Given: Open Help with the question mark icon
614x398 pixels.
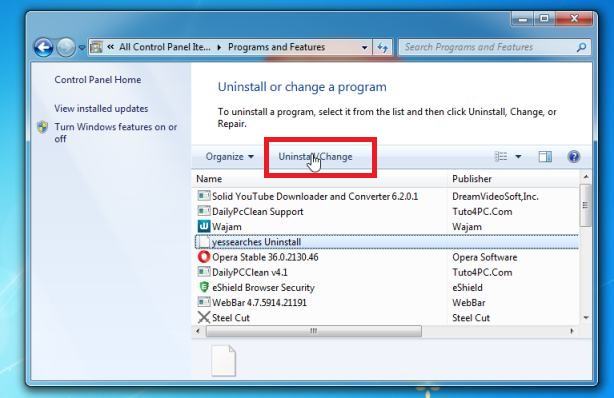Looking at the screenshot, I should 574,157.
